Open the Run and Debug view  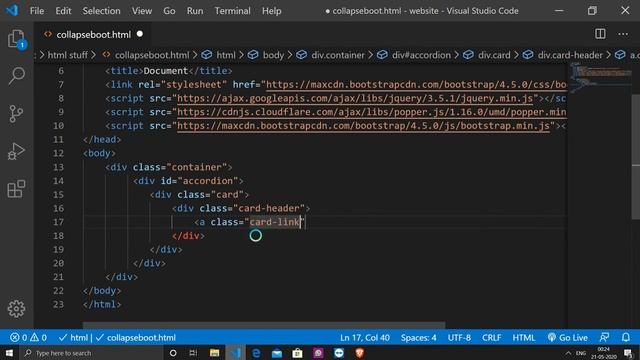coord(16,151)
